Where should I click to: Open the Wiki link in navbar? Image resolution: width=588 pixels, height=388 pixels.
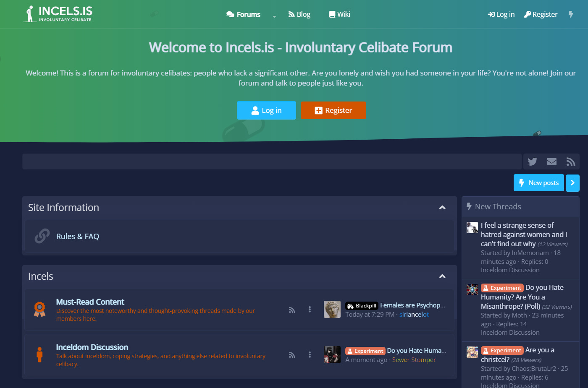click(x=339, y=14)
